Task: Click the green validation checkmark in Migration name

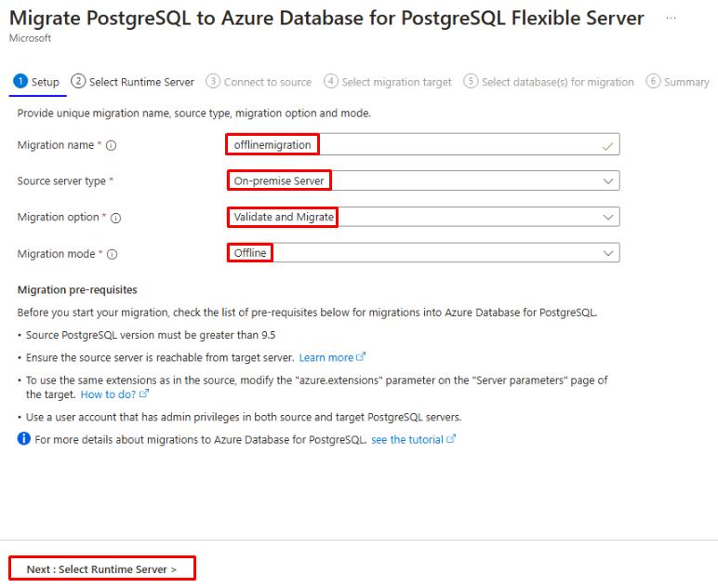Action: 607,147
